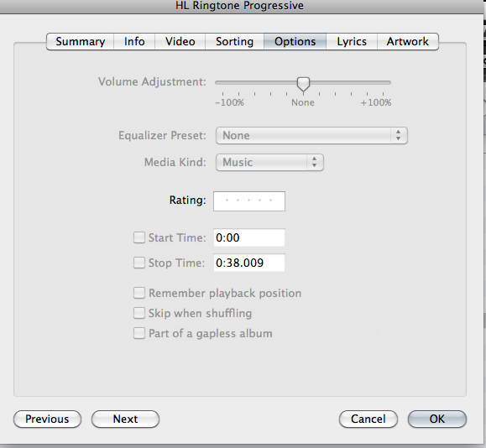486x448 pixels.
Task: Select the Options tab
Action: (x=295, y=41)
